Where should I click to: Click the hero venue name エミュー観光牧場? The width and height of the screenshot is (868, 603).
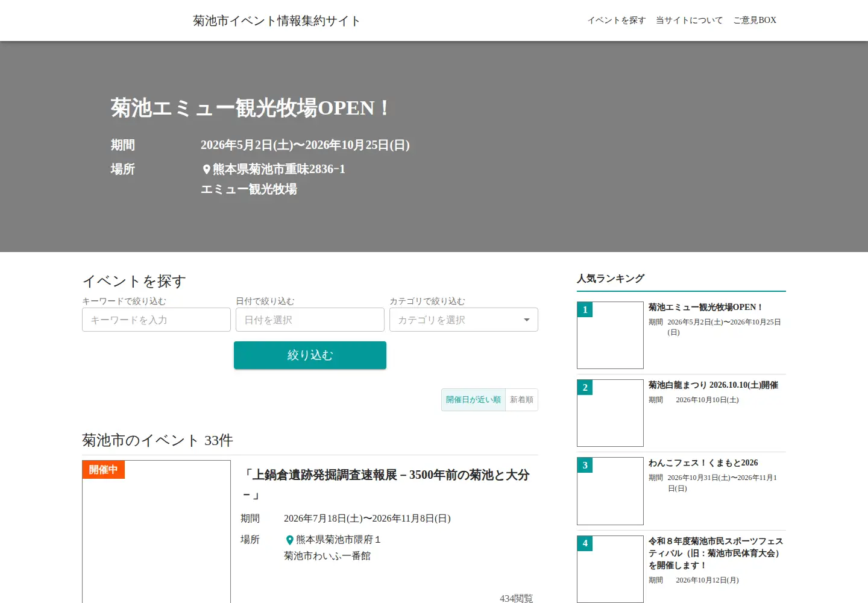249,189
